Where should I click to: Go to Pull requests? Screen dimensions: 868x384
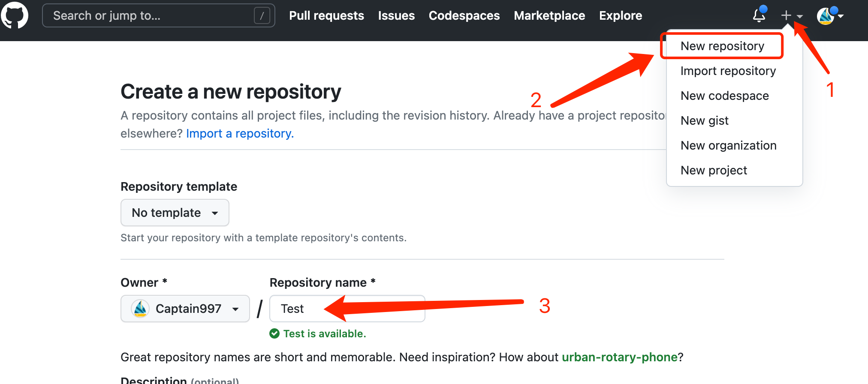[x=326, y=15]
